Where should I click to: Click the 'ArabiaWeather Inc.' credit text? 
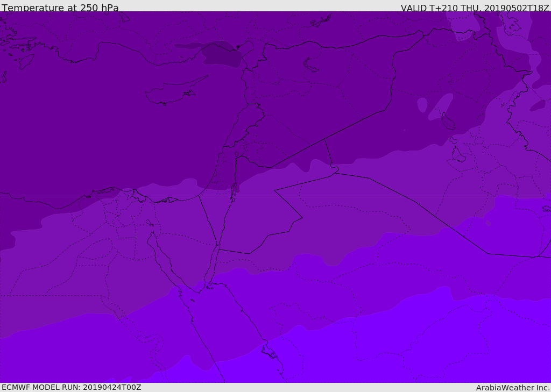(513, 388)
